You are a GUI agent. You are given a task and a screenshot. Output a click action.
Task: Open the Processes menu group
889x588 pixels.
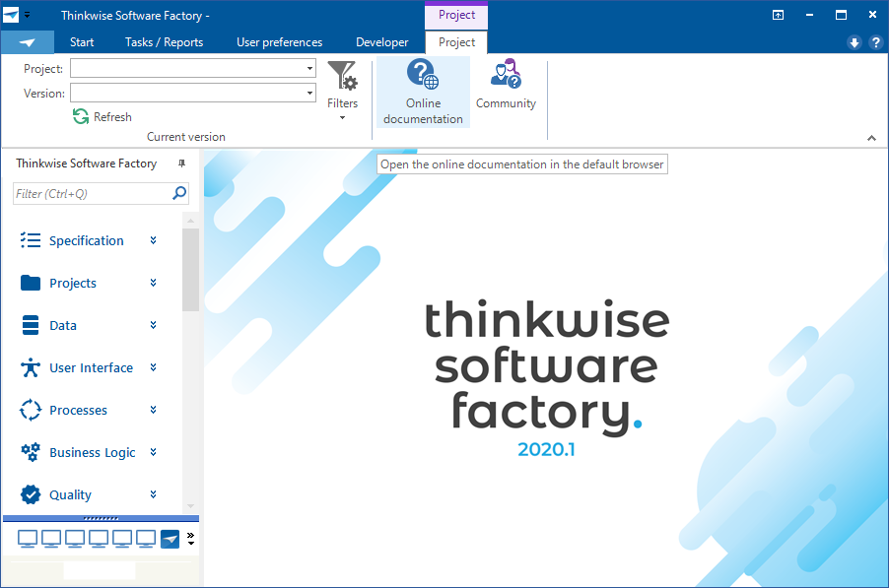78,410
